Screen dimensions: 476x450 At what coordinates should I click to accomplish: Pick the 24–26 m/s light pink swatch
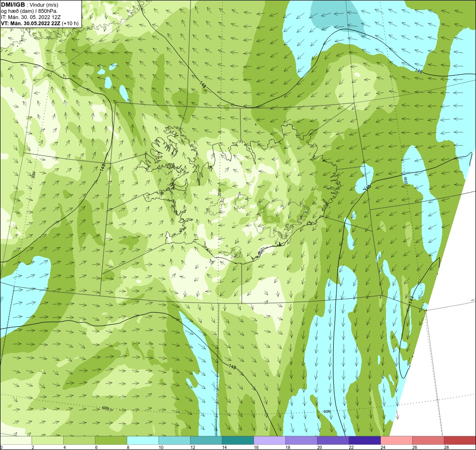(397, 440)
